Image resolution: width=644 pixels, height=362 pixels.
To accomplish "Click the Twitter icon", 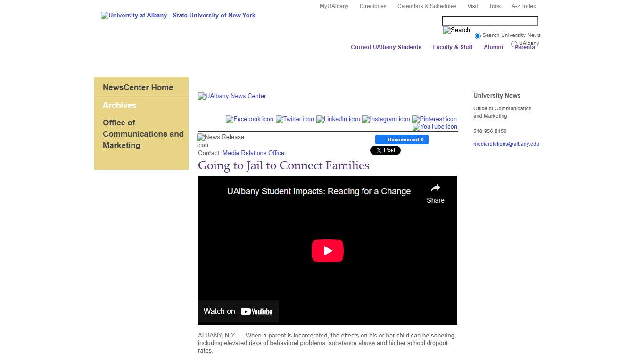I will 295,119.
